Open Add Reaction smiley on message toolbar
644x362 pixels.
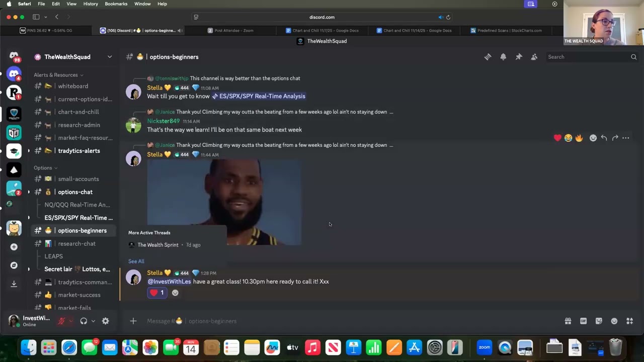pos(593,138)
